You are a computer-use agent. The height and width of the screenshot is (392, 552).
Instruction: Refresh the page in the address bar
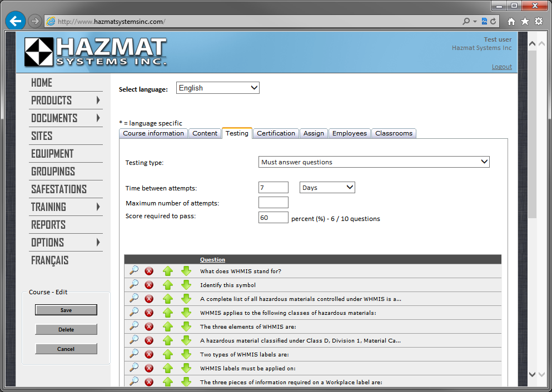[x=493, y=21]
